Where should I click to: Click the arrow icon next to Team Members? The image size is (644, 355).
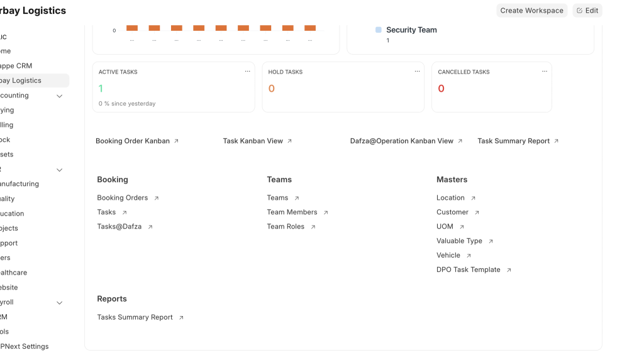[326, 212]
